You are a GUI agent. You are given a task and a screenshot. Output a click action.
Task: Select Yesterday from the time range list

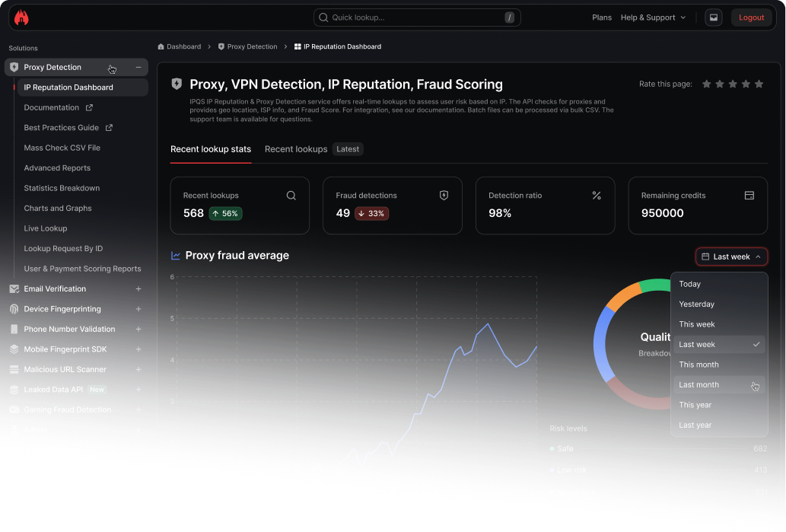click(x=696, y=304)
